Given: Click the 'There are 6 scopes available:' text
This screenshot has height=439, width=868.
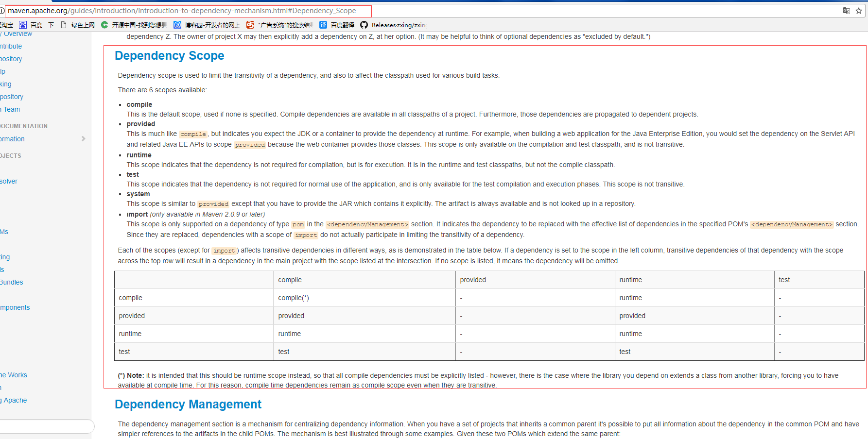Looking at the screenshot, I should coord(162,90).
